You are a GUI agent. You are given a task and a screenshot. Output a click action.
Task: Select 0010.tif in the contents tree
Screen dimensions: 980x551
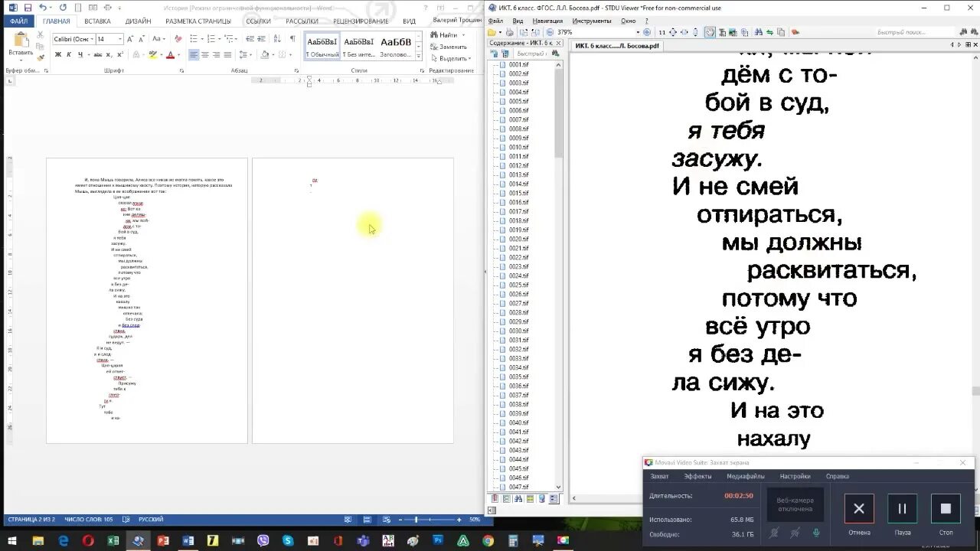pos(519,147)
